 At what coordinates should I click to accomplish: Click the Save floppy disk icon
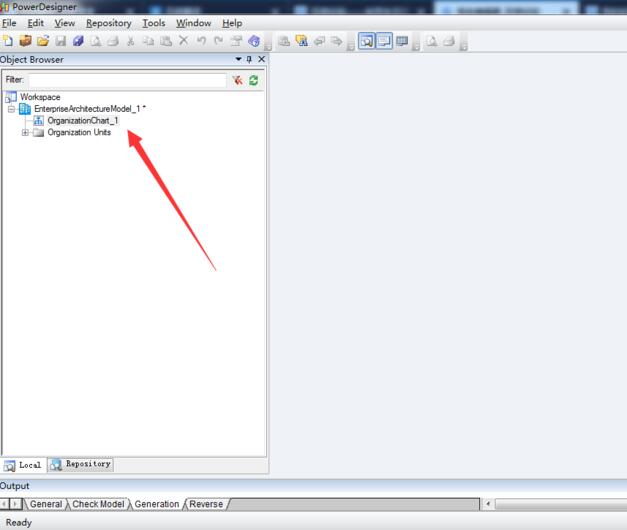pos(60,41)
